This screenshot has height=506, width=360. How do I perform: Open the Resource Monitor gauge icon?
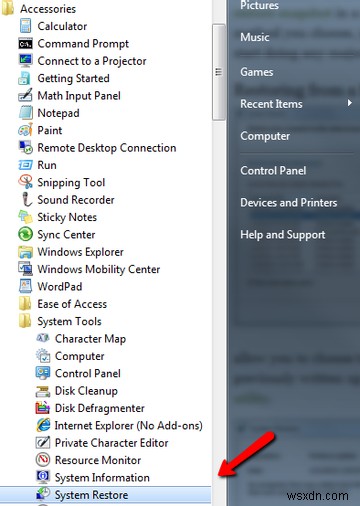click(x=43, y=460)
